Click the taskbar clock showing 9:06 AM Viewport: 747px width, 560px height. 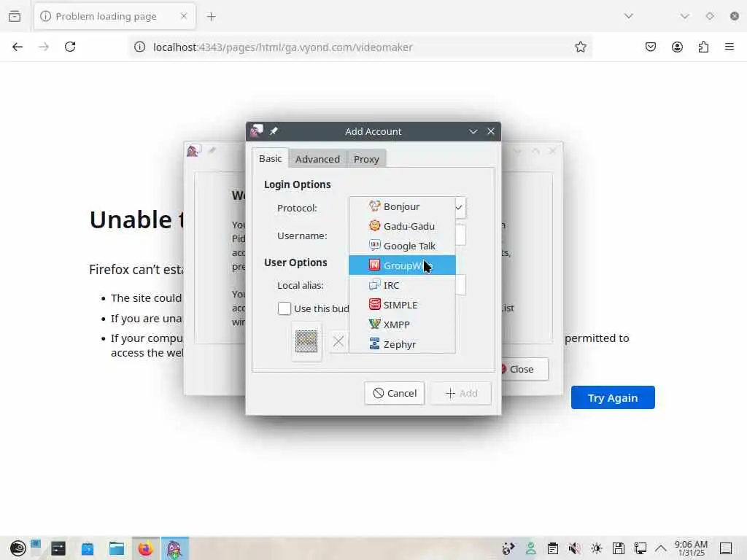pyautogui.click(x=691, y=548)
